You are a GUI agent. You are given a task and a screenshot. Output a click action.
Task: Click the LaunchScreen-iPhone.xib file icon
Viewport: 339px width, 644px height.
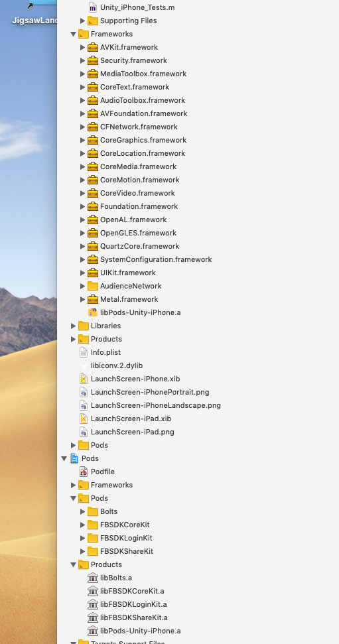(84, 379)
